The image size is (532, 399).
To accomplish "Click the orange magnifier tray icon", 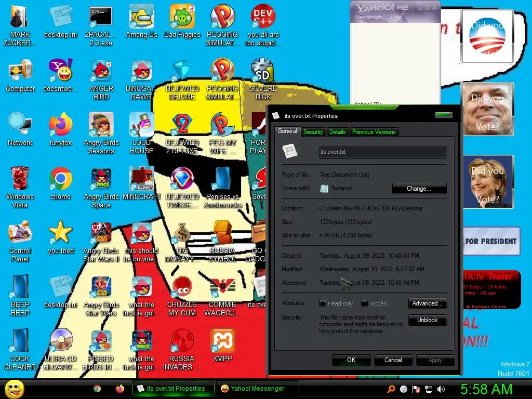I will pyautogui.click(x=391, y=389).
